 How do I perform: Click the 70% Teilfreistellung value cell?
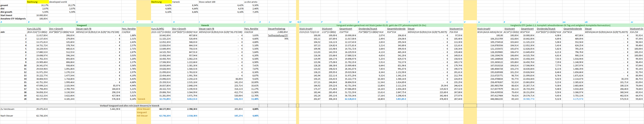[286, 39]
